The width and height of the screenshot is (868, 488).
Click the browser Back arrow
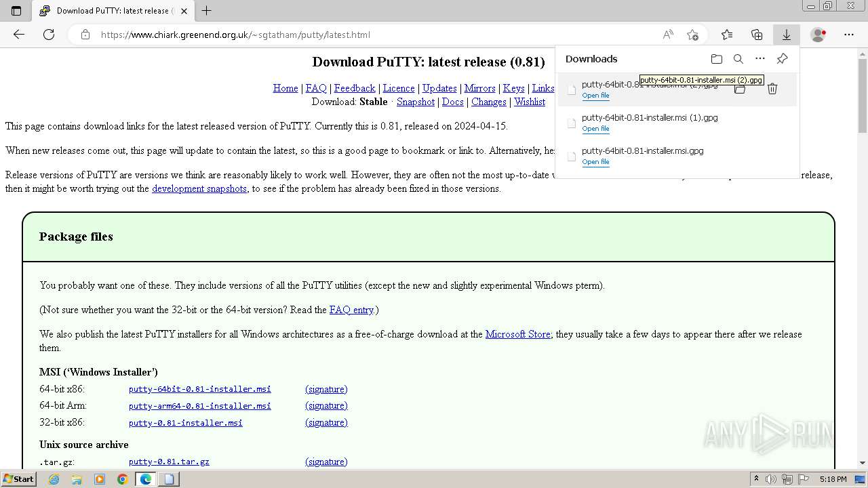19,35
